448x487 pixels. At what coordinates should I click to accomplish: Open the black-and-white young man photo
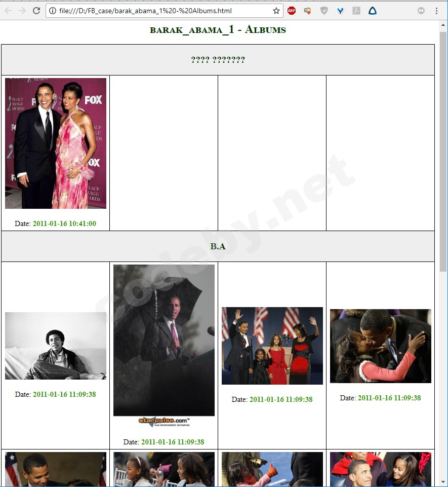pyautogui.click(x=56, y=346)
